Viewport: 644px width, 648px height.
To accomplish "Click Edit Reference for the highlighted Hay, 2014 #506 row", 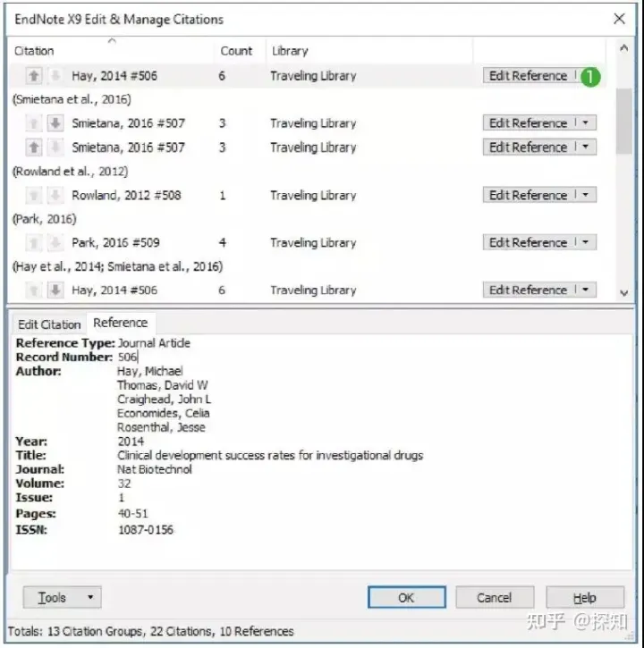I will [x=529, y=76].
